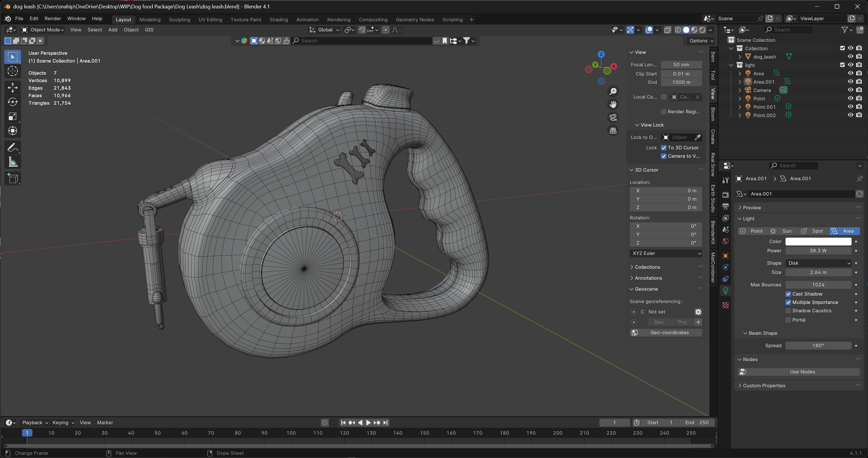This screenshot has width=868, height=458.
Task: Disable Cast Shadow checkbox
Action: click(788, 294)
